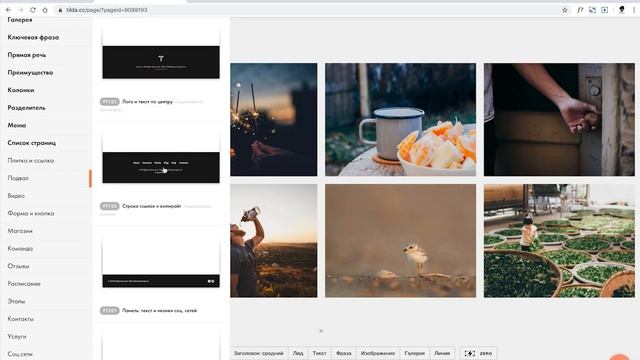This screenshot has height=360, width=640.
Task: Open the man drinking from bottle photo
Action: coord(273,240)
